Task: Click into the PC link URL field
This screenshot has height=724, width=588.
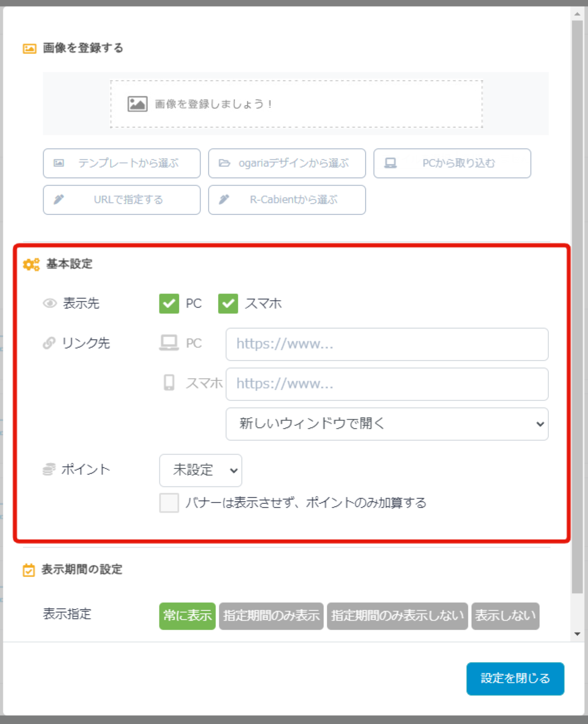Action: [387, 344]
